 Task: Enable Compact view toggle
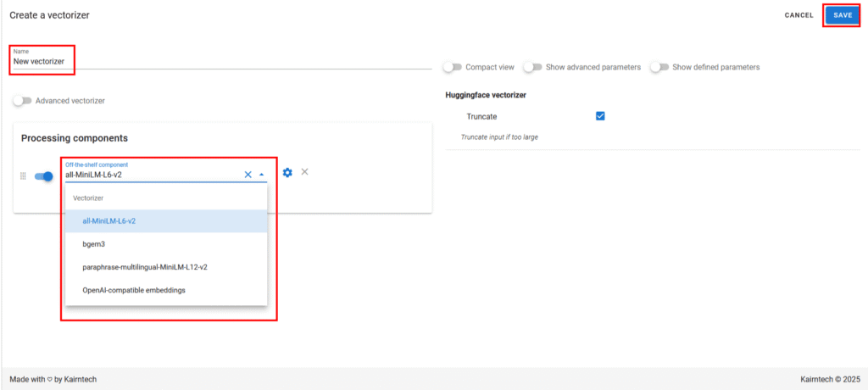(453, 67)
